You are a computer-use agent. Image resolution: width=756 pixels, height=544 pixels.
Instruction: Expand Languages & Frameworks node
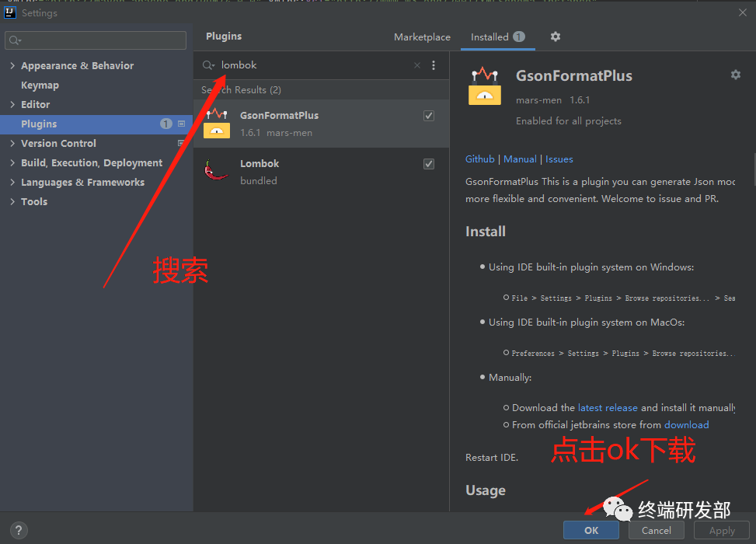click(x=12, y=182)
